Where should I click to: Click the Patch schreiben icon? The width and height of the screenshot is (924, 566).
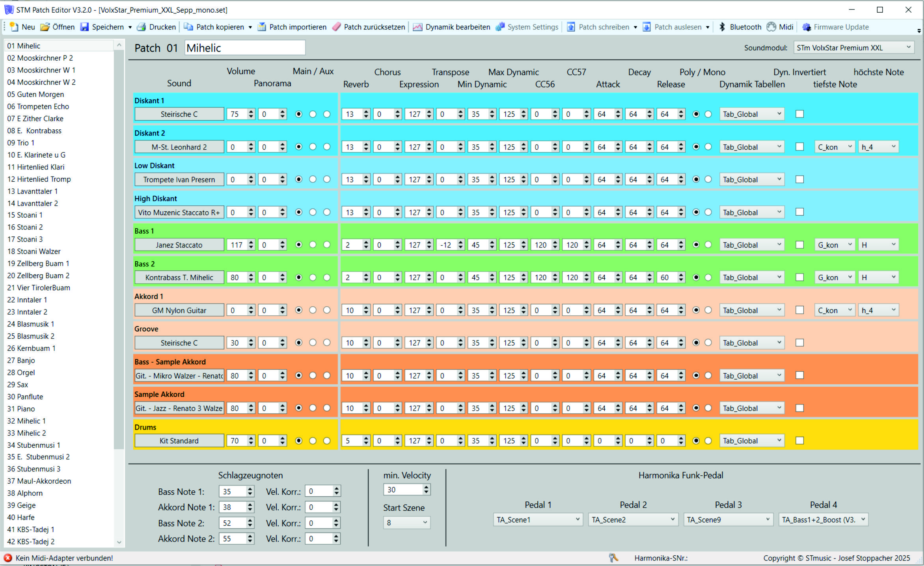pos(571,27)
